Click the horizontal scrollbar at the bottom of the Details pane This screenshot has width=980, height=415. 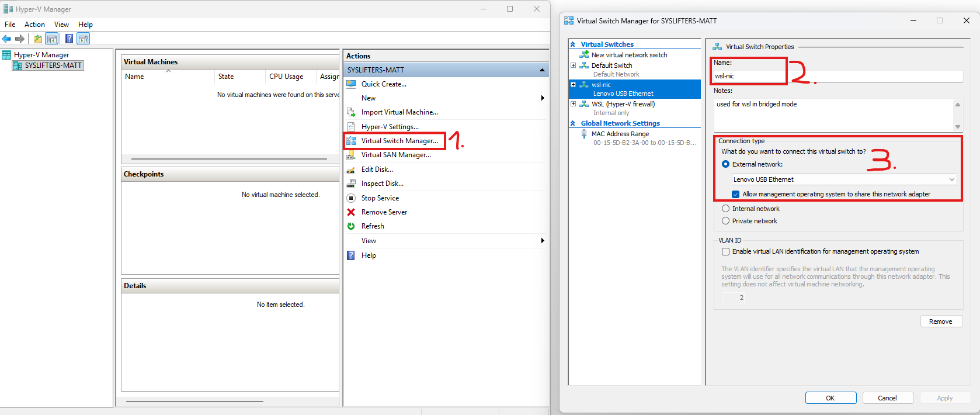pos(194,402)
